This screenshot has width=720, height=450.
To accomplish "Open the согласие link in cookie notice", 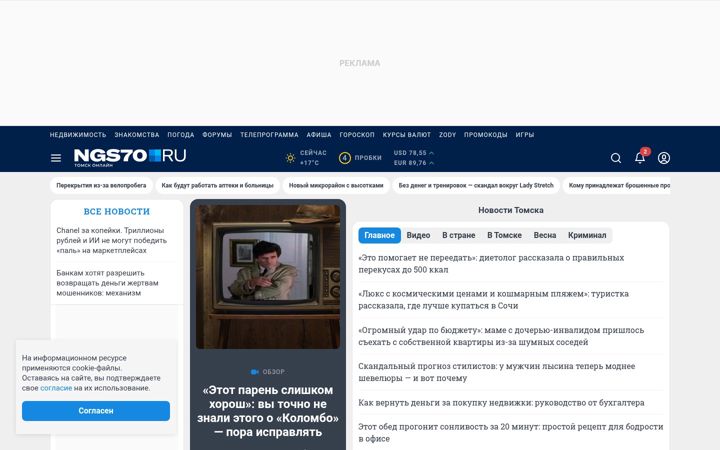I will (x=56, y=388).
